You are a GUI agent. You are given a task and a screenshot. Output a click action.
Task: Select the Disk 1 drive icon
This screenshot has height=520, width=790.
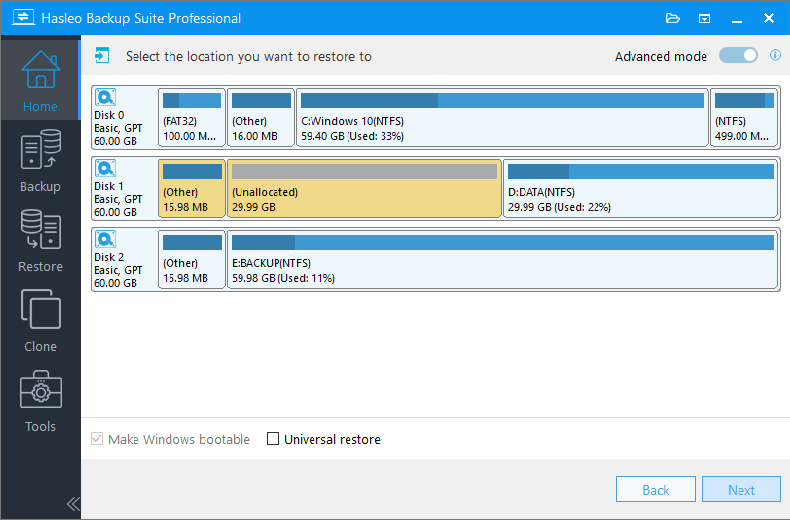(105, 168)
